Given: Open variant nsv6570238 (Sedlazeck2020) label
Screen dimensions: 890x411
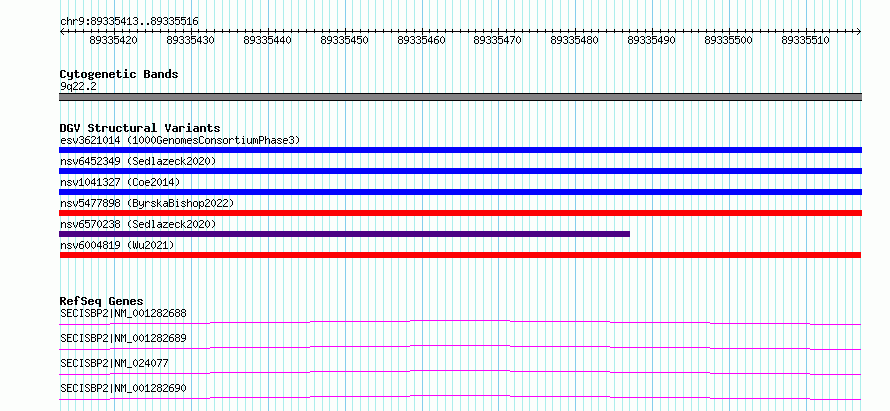Looking at the screenshot, I should point(138,224).
